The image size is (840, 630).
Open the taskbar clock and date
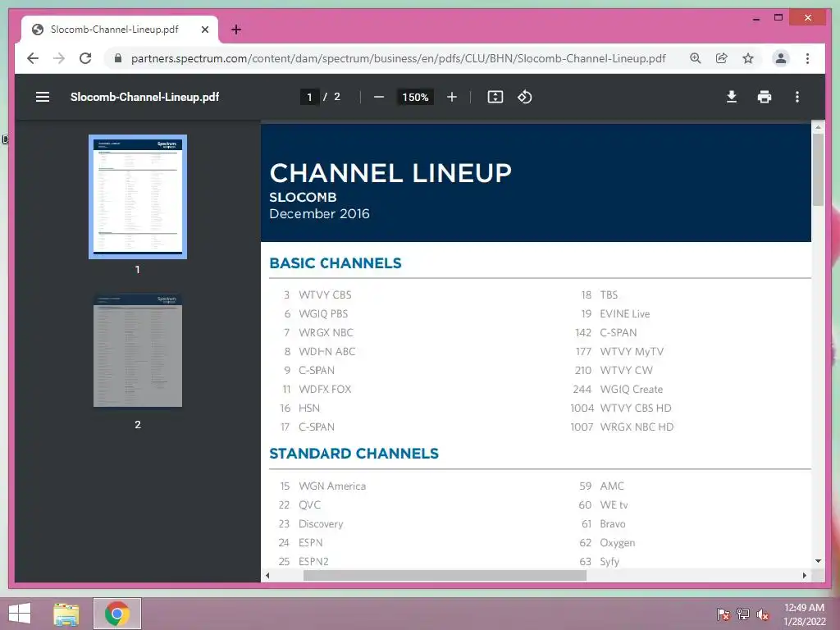pyautogui.click(x=804, y=614)
